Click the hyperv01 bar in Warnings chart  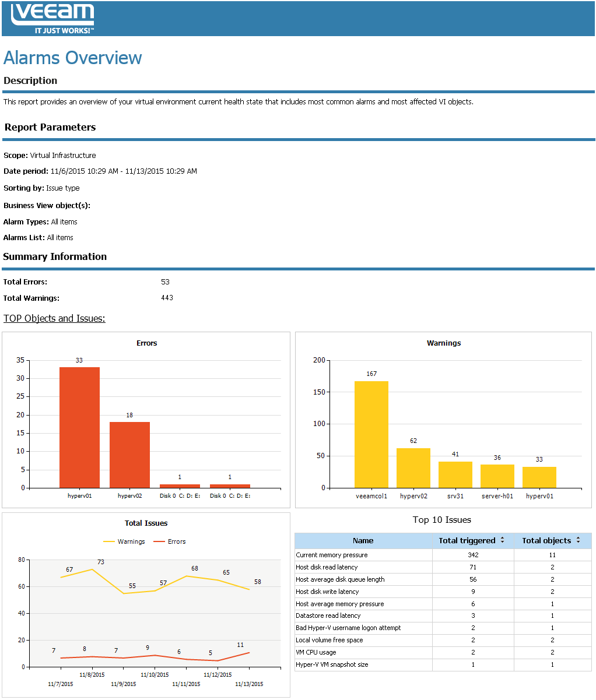(539, 477)
